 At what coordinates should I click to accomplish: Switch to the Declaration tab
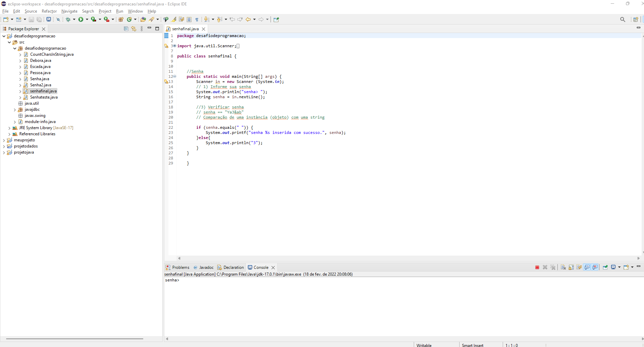(x=231, y=267)
